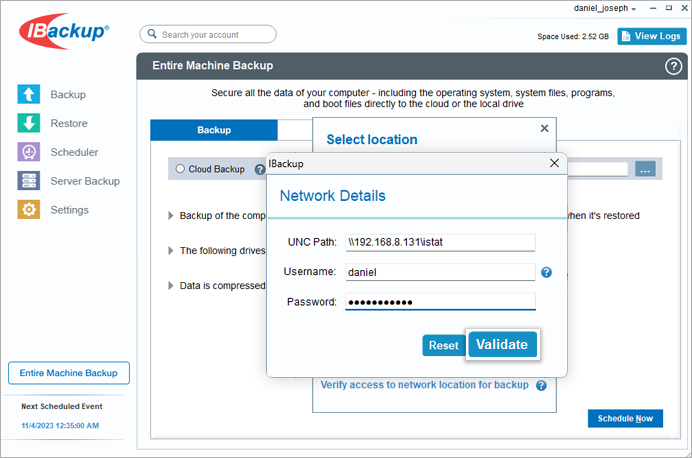The image size is (692, 458).
Task: Click into the UNC Path field
Action: pos(440,242)
